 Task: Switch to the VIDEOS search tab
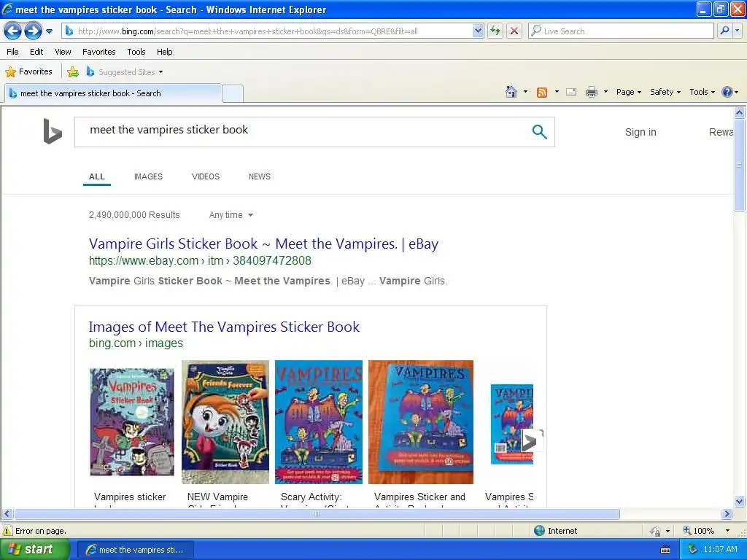click(205, 176)
